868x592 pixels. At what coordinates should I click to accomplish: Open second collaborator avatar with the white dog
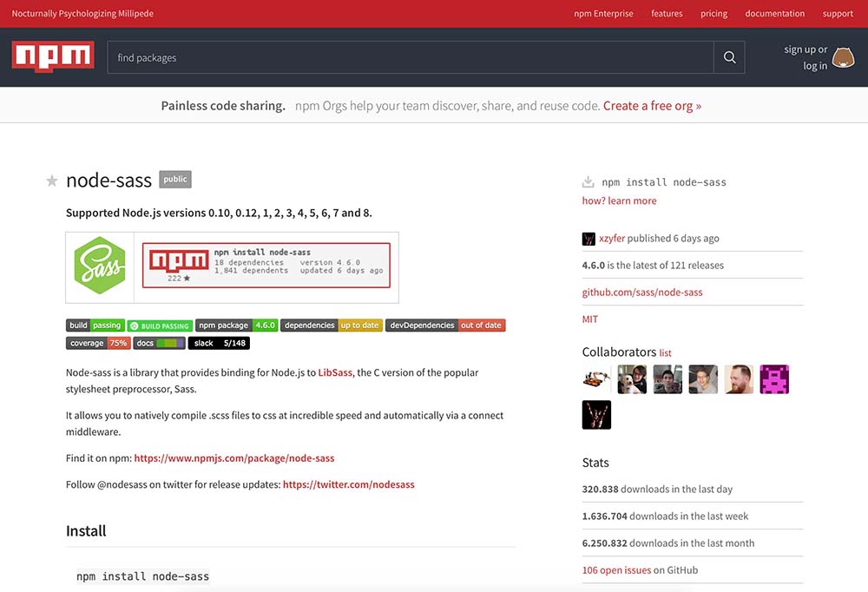(x=632, y=379)
